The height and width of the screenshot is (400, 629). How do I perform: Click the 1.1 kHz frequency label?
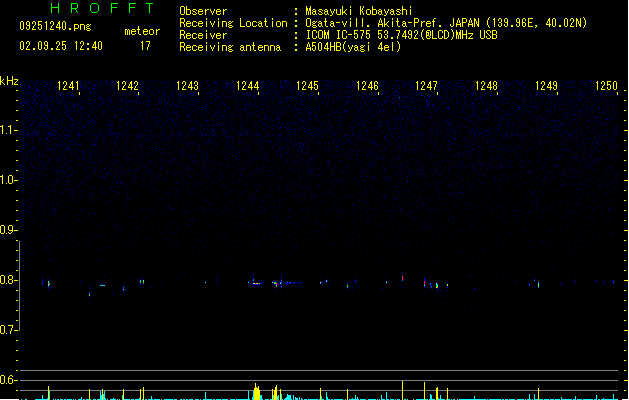tap(8, 130)
